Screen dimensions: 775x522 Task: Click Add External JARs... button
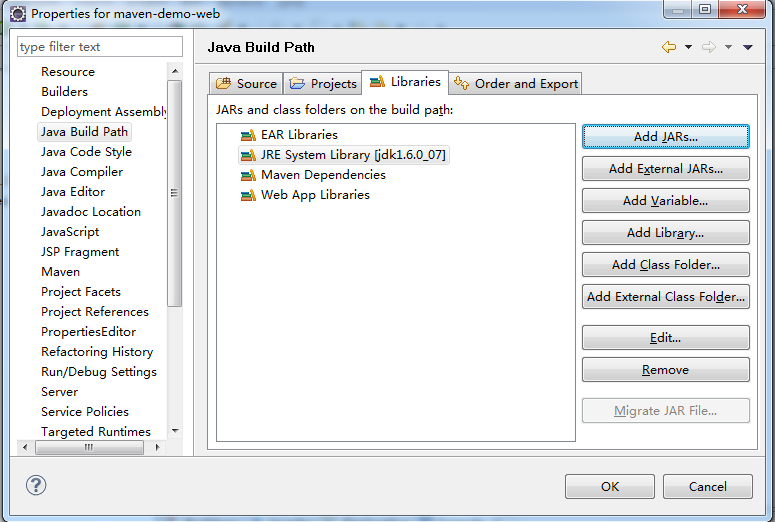pos(666,169)
